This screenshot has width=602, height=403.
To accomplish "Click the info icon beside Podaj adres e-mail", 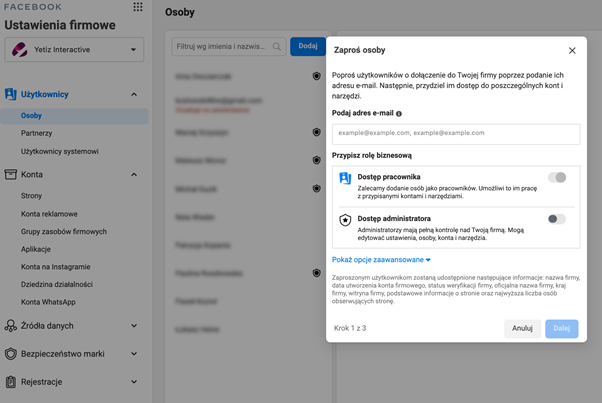I will (x=399, y=114).
